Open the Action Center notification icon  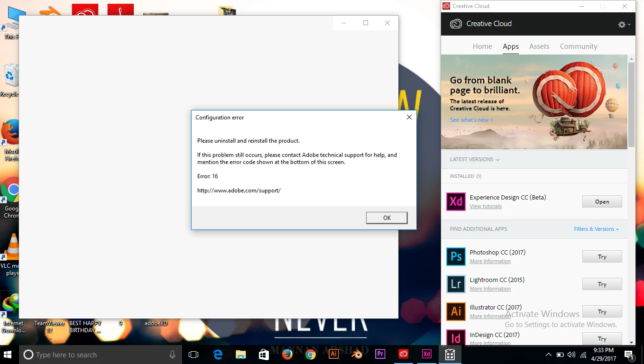[629, 355]
